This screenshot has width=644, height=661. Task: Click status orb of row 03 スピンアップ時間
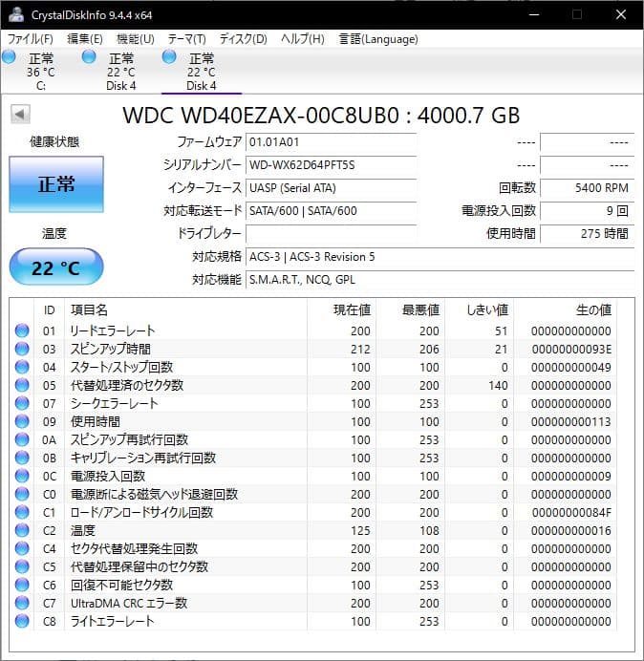click(22, 349)
